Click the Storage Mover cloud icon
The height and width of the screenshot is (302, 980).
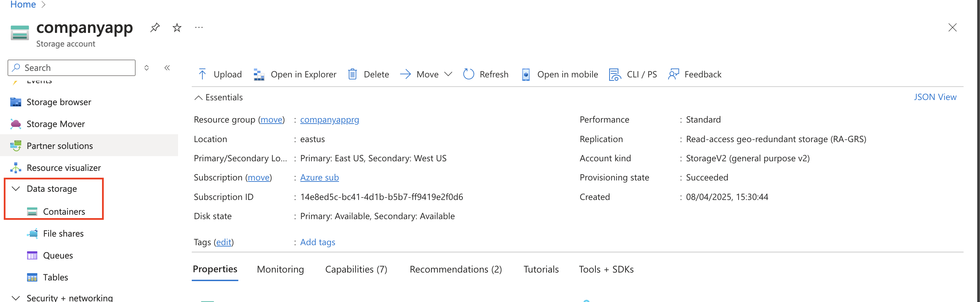pos(16,124)
